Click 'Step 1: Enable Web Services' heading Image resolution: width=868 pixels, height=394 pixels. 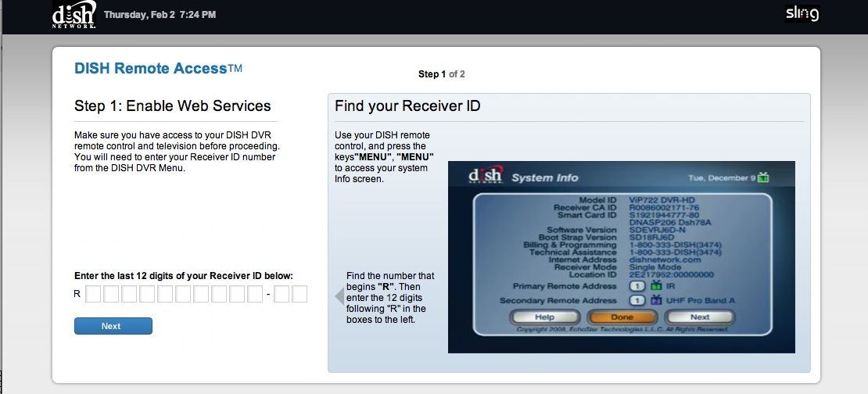[x=173, y=106]
